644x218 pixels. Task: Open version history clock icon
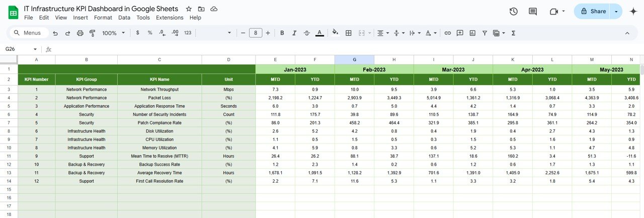pyautogui.click(x=514, y=11)
